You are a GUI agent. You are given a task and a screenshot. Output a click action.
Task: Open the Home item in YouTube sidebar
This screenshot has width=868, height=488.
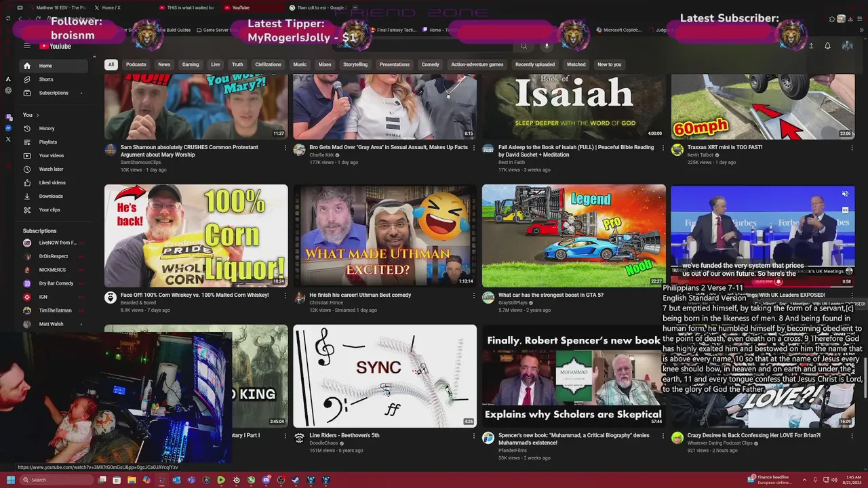tap(54, 66)
